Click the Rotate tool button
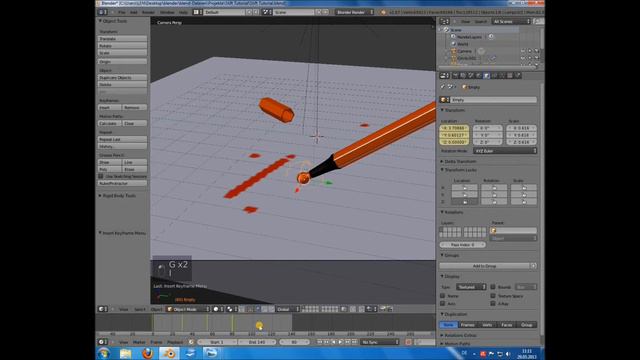640x360 pixels. pos(122,46)
